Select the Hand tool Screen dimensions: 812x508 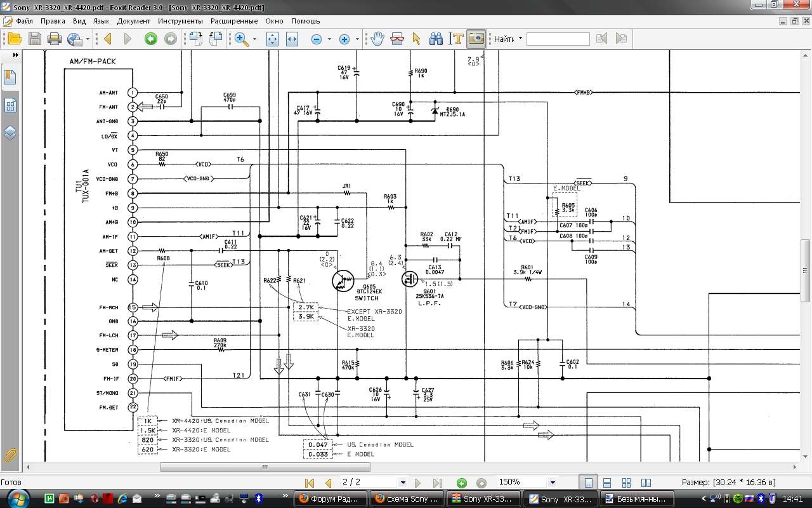(377, 39)
